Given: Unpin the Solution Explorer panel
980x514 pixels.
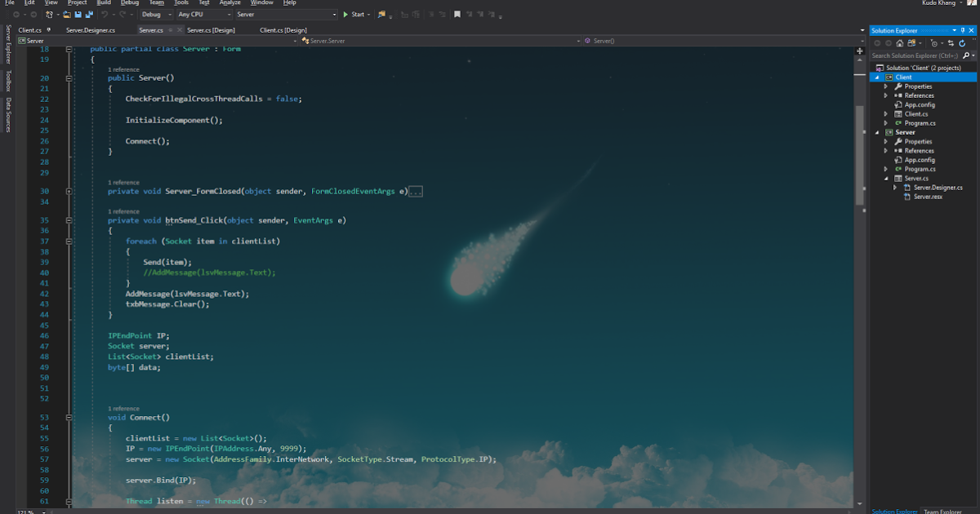Looking at the screenshot, I should pos(964,29).
